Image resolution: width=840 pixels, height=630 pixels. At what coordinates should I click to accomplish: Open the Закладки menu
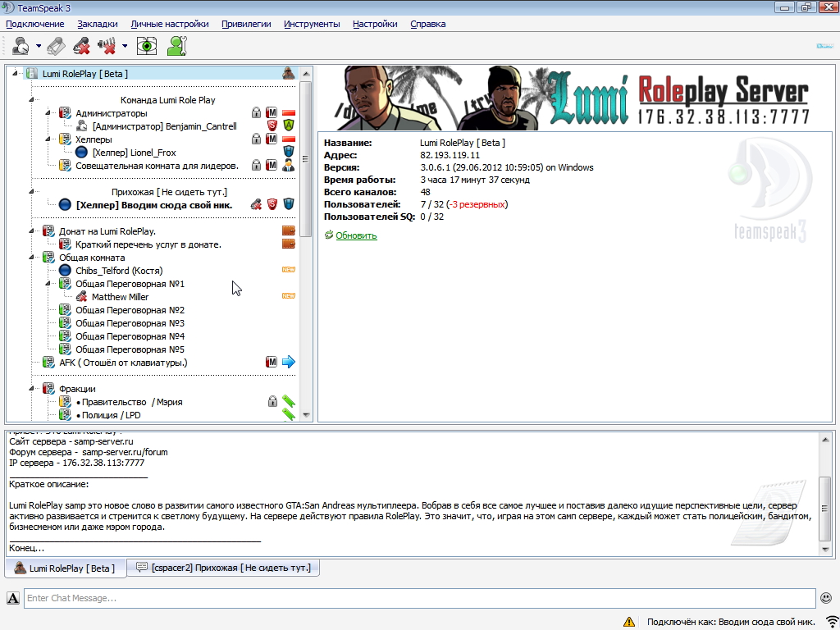98,24
